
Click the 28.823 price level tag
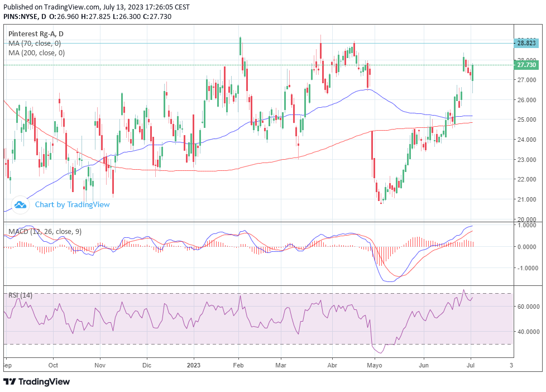[526, 43]
